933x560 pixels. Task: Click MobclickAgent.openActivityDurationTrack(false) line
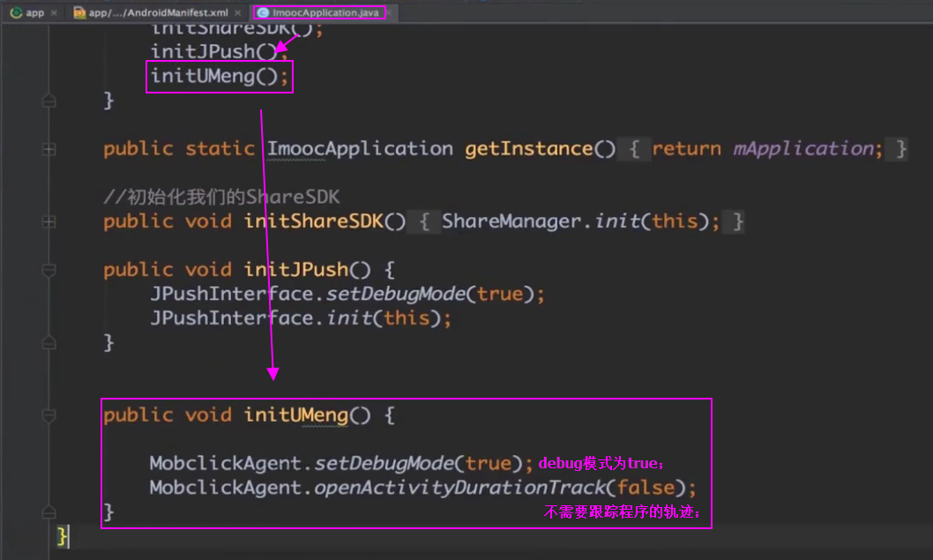point(422,488)
